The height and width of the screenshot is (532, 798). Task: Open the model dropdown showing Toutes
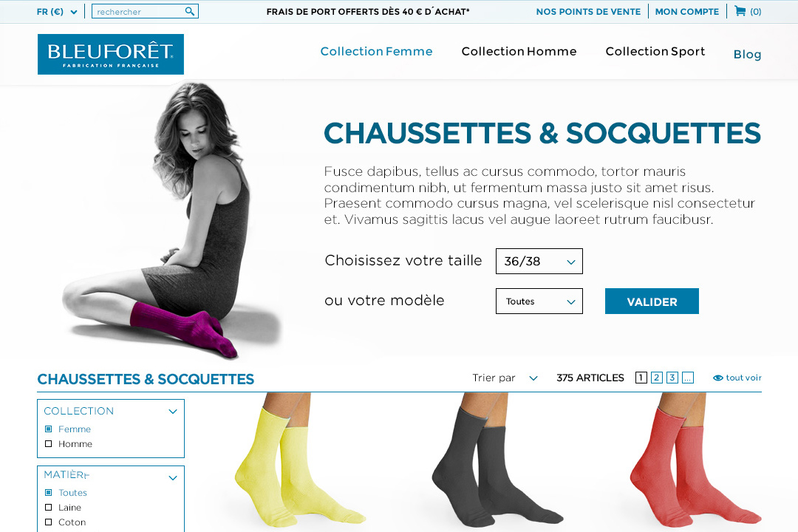[539, 301]
